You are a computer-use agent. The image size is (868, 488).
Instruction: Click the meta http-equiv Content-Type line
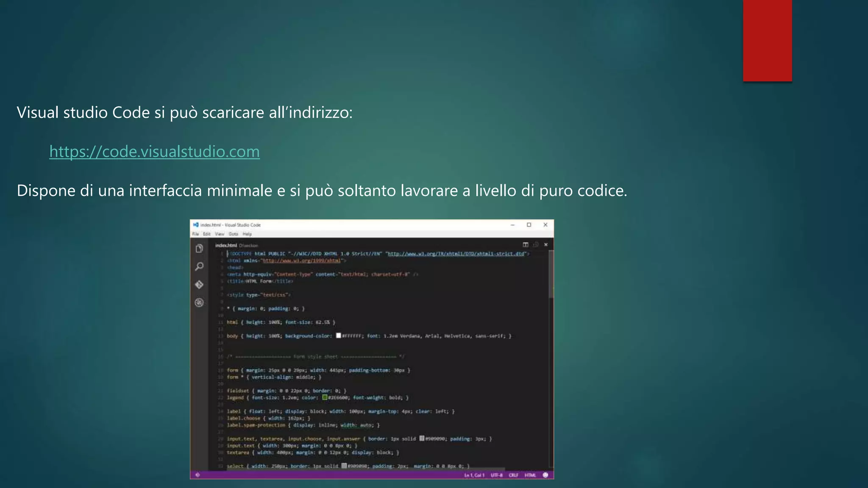coord(323,274)
